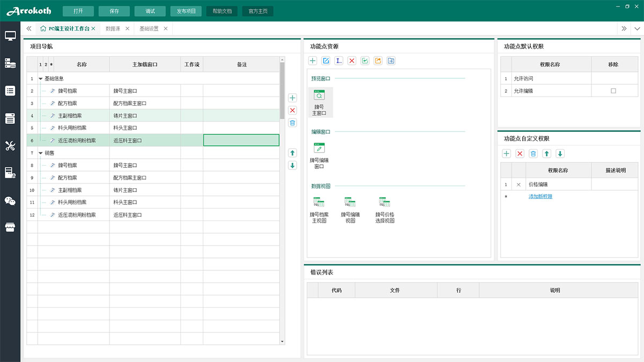Viewport: 644px width, 362px height.
Task: Click the 添加新权限 link
Action: 540,196
